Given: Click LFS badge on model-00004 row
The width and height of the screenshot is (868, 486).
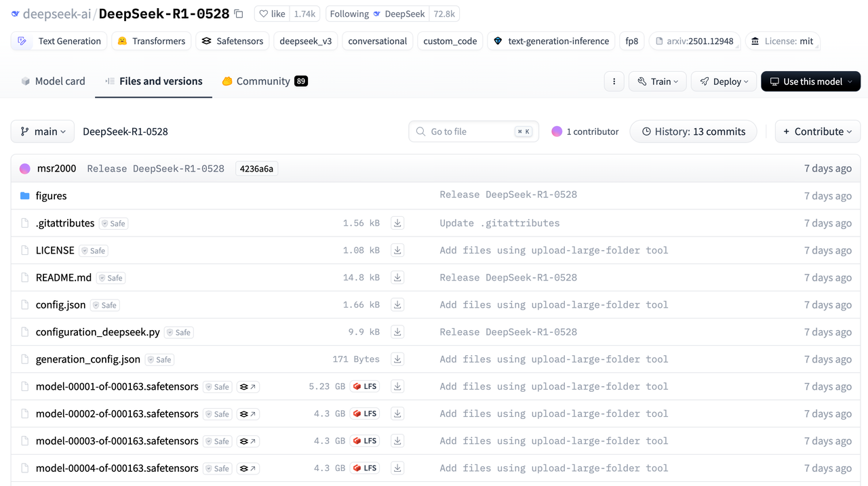Looking at the screenshot, I should (365, 468).
